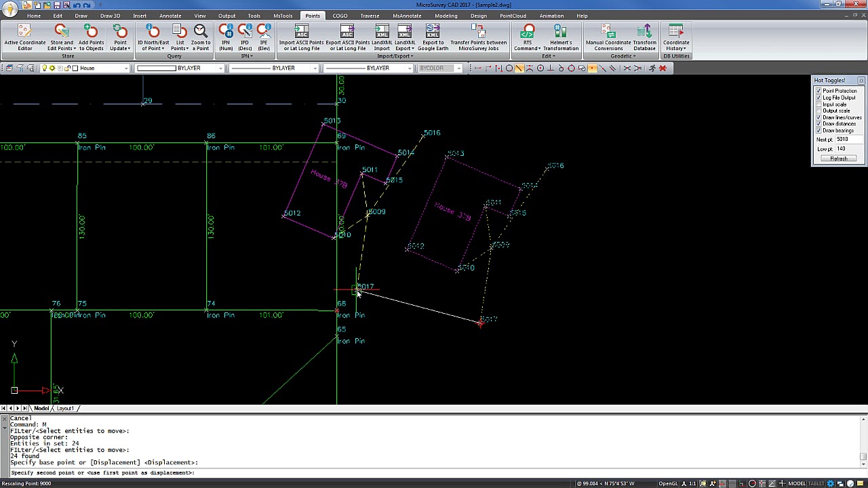Viewport: 868px width, 488px height.
Task: Open the RTS Command tool
Action: point(527,37)
